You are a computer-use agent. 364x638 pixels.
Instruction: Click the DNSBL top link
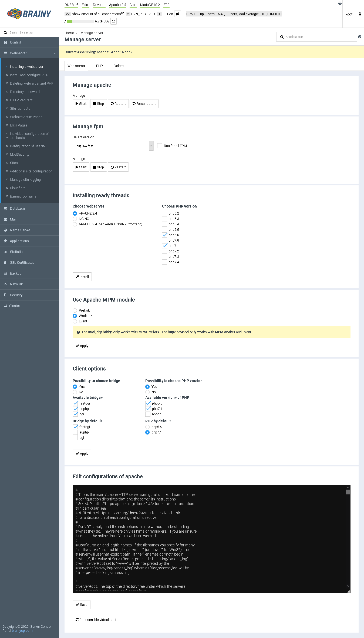[x=71, y=5]
